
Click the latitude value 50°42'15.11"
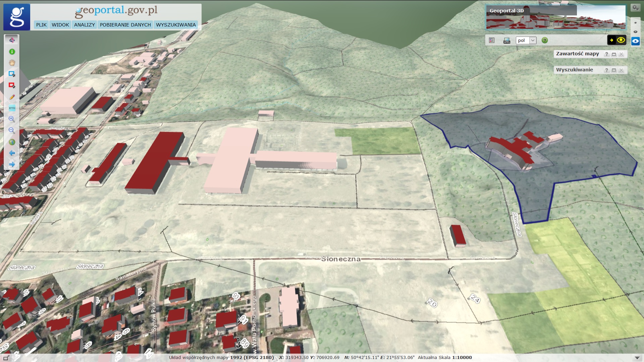pyautogui.click(x=365, y=358)
